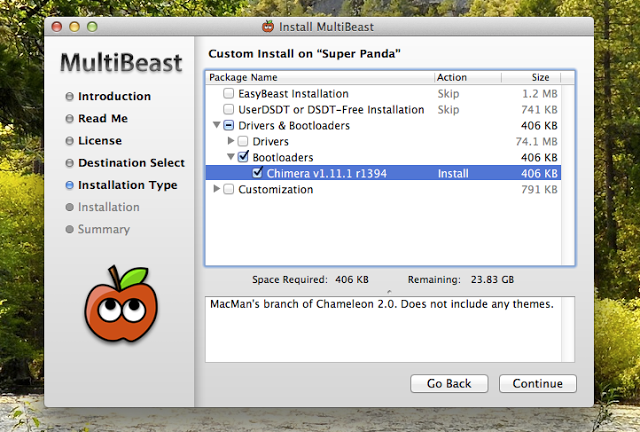The image size is (640, 432).
Task: Click the Custom Install on "Super Panda" heading
Action: coord(304,54)
